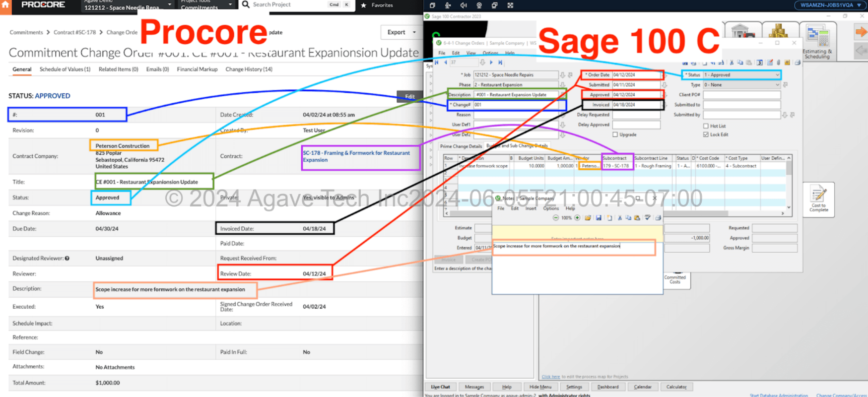This screenshot has width=868, height=397.
Task: Print the note using Notes printer icon
Action: (658, 218)
